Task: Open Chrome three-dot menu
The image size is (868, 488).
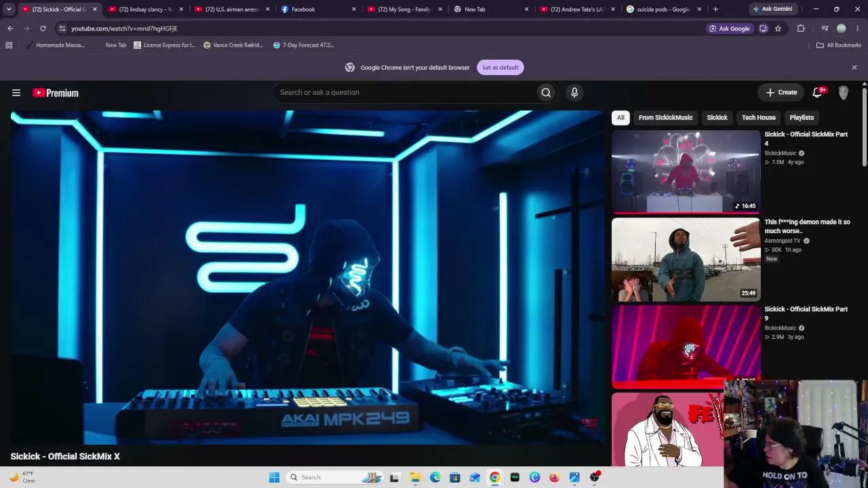Action: tap(858, 28)
